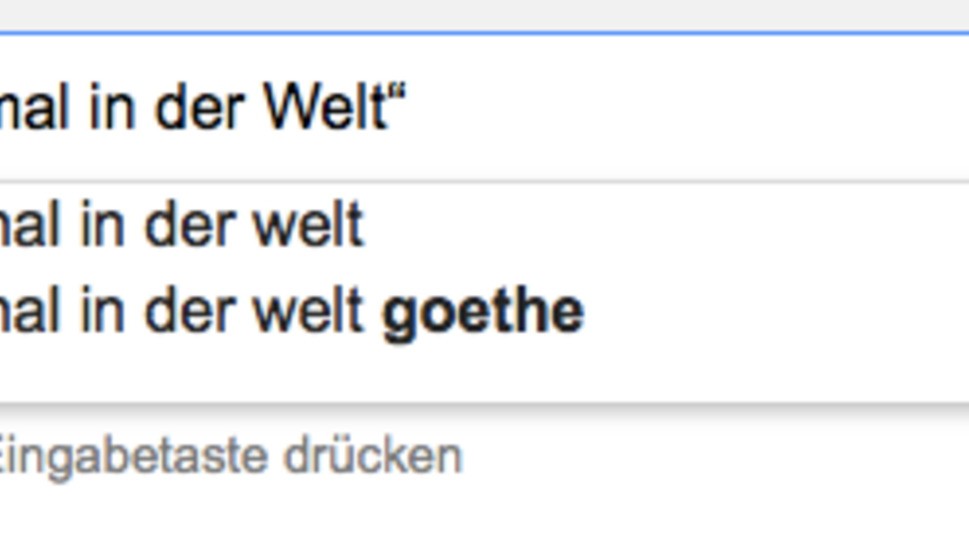The image size is (969, 535).
Task: Click empty area right of the first suggestion
Action: [x=680, y=227]
